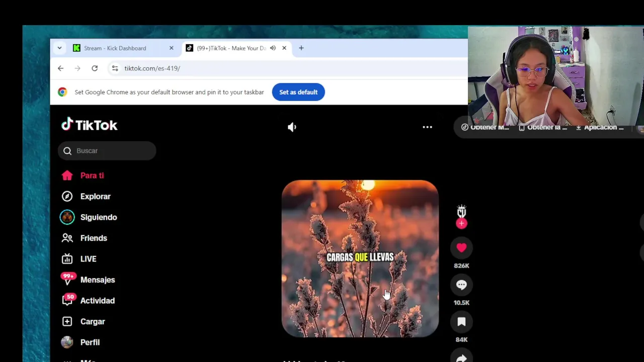The image size is (644, 362).
Task: Bookmark the video to favorites
Action: coord(461,322)
